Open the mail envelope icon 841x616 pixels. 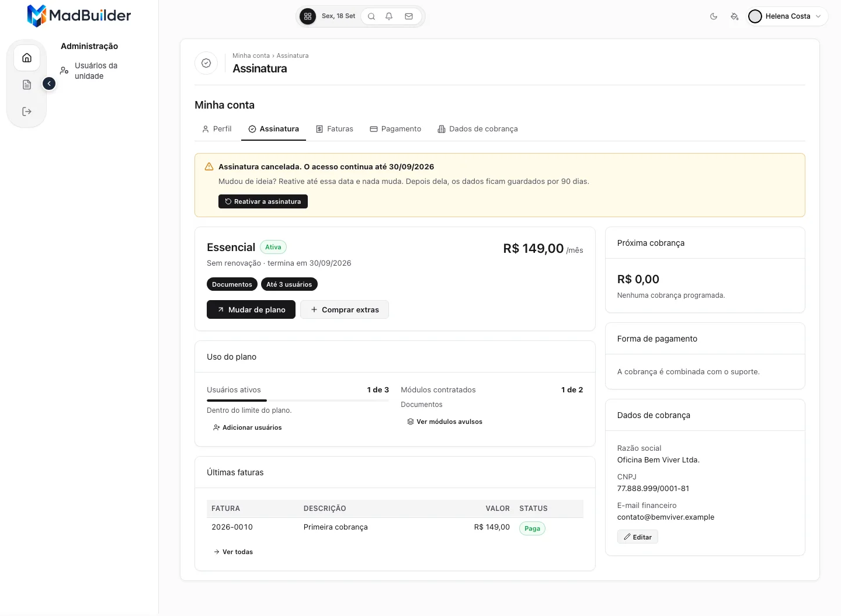(x=409, y=16)
